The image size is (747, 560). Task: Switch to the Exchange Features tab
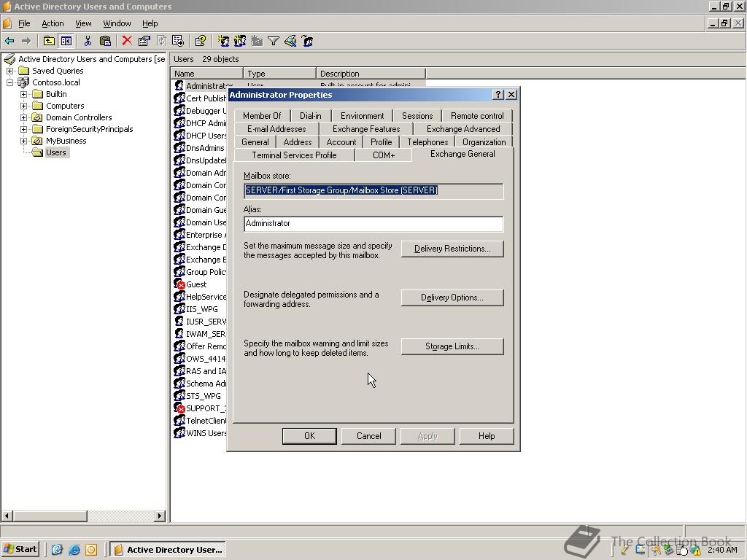[366, 129]
